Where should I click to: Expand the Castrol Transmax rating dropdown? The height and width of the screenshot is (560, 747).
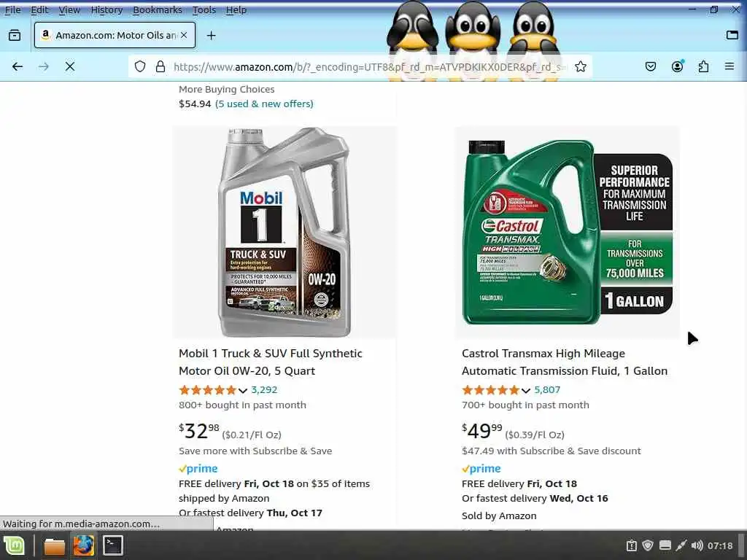coord(526,391)
